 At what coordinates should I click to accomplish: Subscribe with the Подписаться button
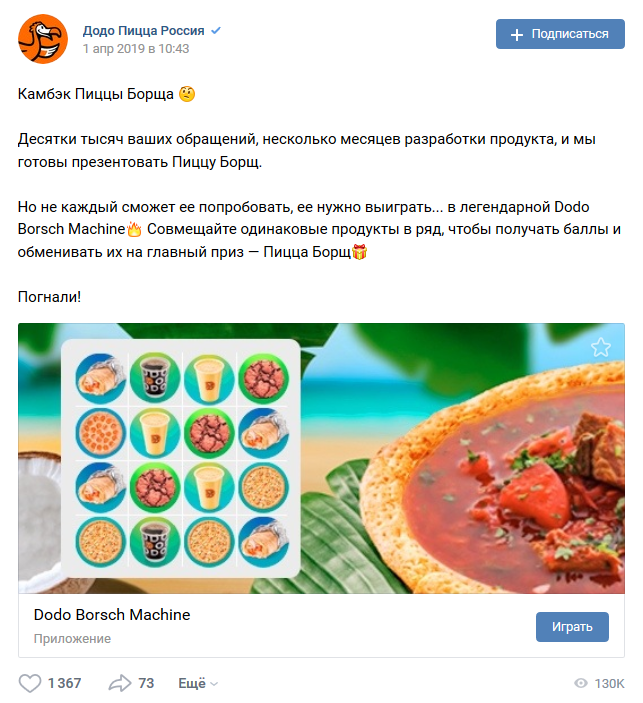tap(560, 34)
